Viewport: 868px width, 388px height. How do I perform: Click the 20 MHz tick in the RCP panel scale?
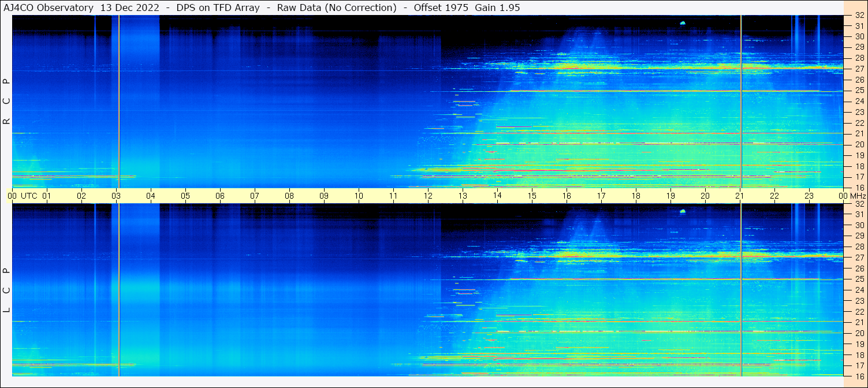click(859, 144)
